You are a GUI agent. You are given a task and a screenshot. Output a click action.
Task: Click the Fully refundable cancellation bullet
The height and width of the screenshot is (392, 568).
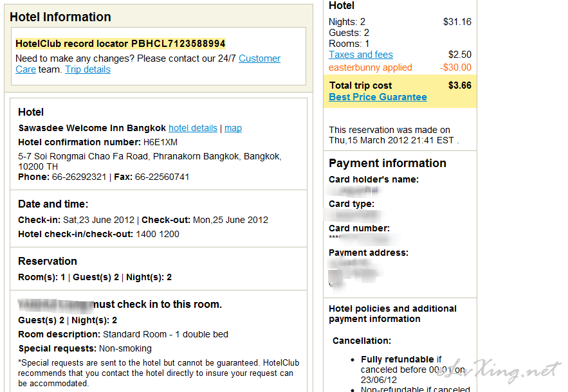[413, 370]
